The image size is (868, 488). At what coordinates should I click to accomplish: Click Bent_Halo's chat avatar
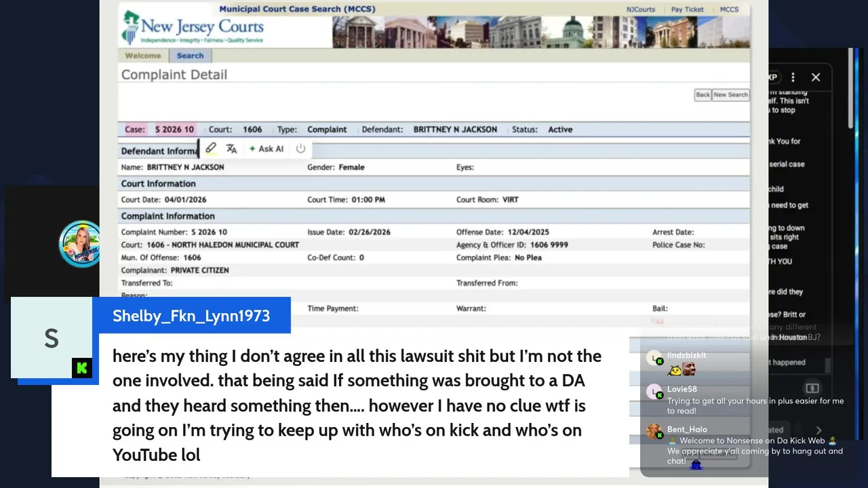654,432
